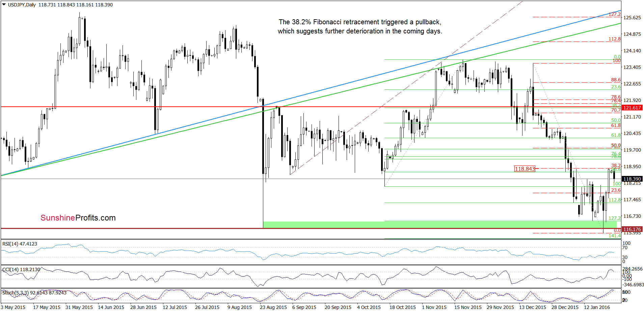Select the Stoch(5,3,3) indicator label
The image size is (644, 312).
[x=34, y=293]
